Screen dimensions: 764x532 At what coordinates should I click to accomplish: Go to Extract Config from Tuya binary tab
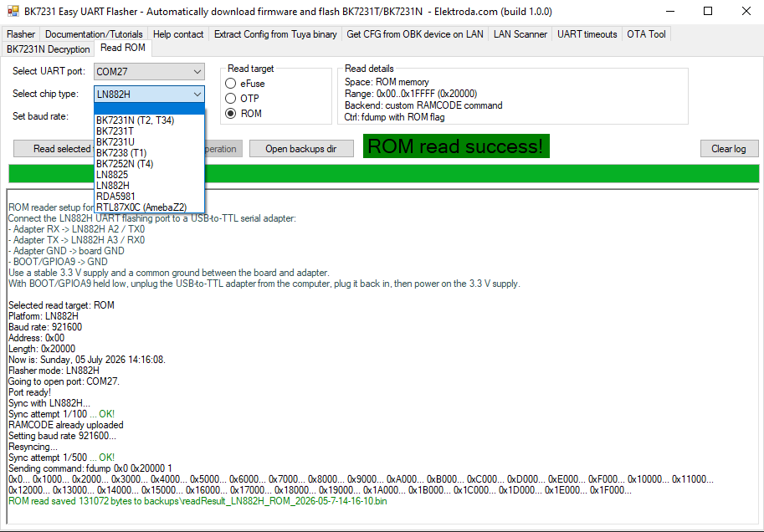(275, 34)
